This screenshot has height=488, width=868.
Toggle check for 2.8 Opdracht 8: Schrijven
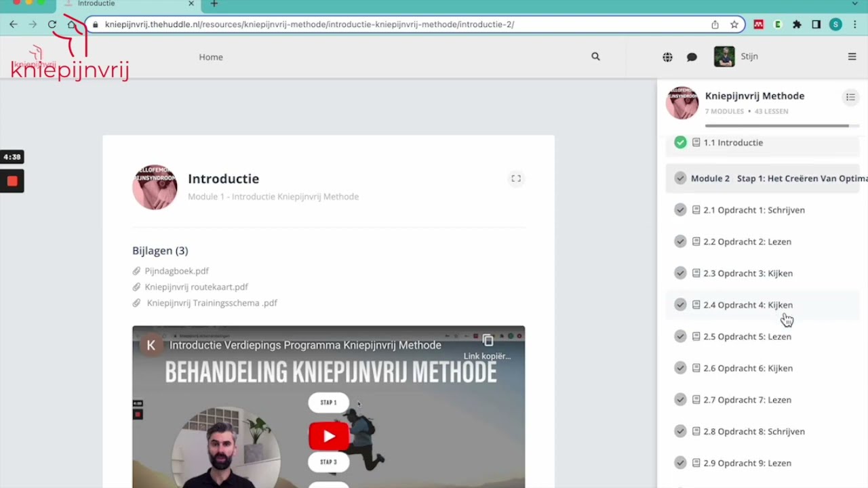[680, 431]
